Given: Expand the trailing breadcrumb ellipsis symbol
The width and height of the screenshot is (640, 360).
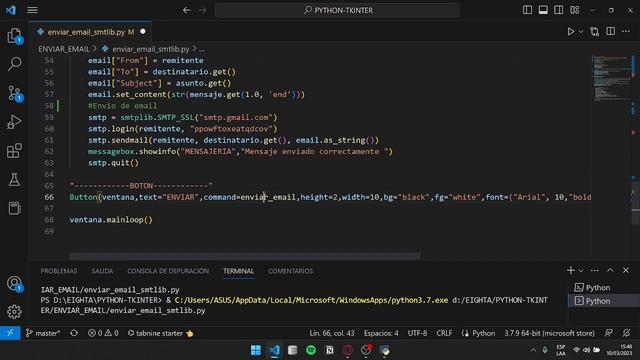Looking at the screenshot, I should point(202,49).
